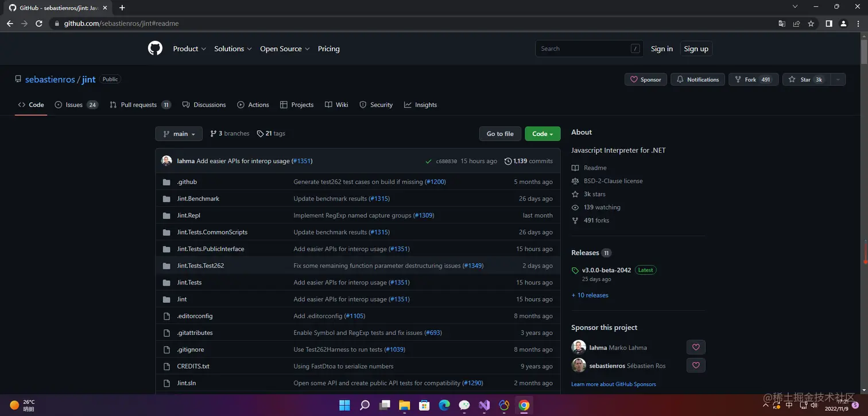
Task: Open the Wiki tab
Action: click(x=336, y=105)
